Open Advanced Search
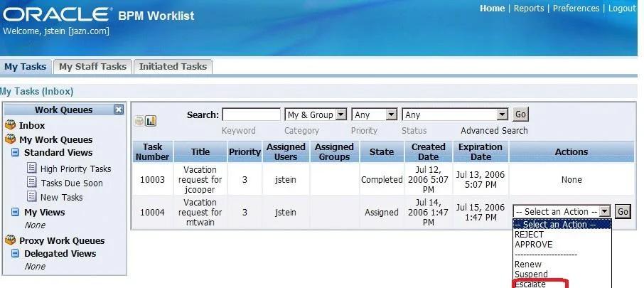This screenshot has width=644, height=288. tap(494, 131)
